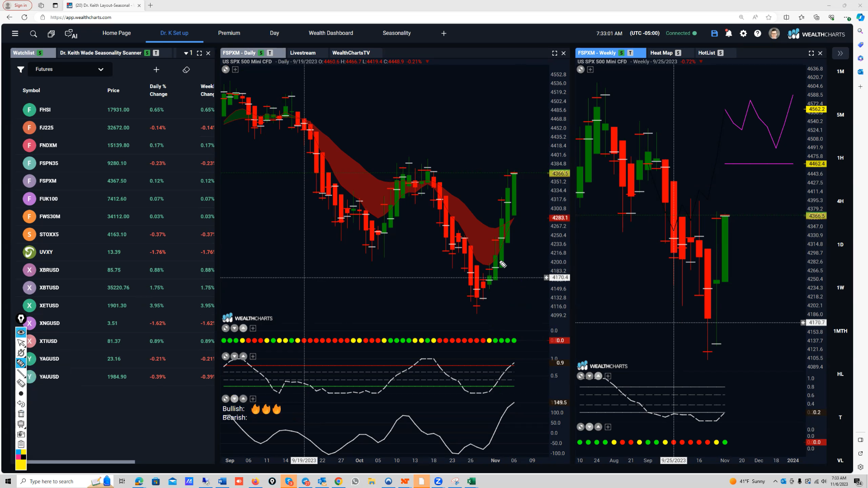Open the hamburger main menu

pyautogui.click(x=15, y=33)
